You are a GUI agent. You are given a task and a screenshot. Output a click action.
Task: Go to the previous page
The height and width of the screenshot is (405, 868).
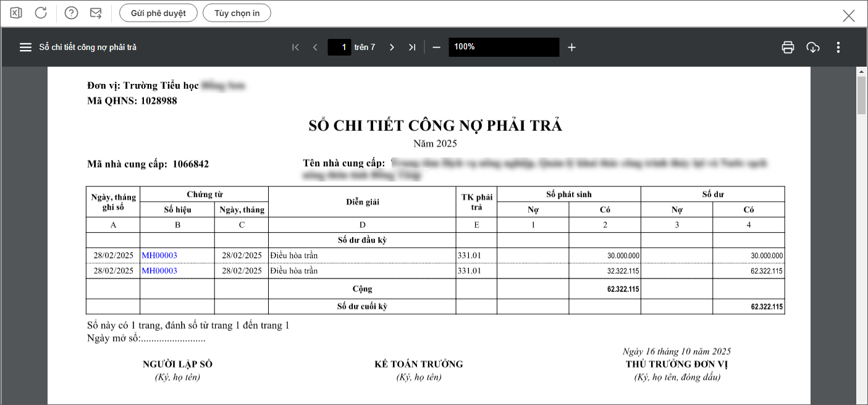(315, 47)
